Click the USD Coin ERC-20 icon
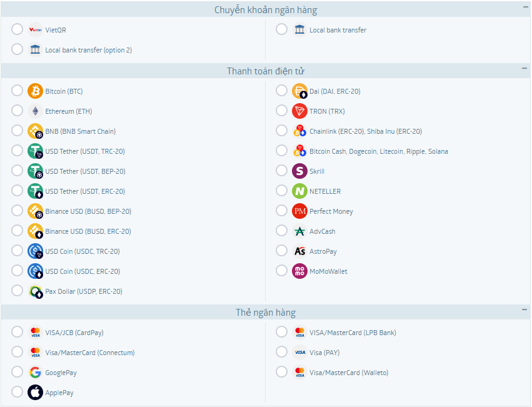The width and height of the screenshot is (532, 407). click(35, 271)
